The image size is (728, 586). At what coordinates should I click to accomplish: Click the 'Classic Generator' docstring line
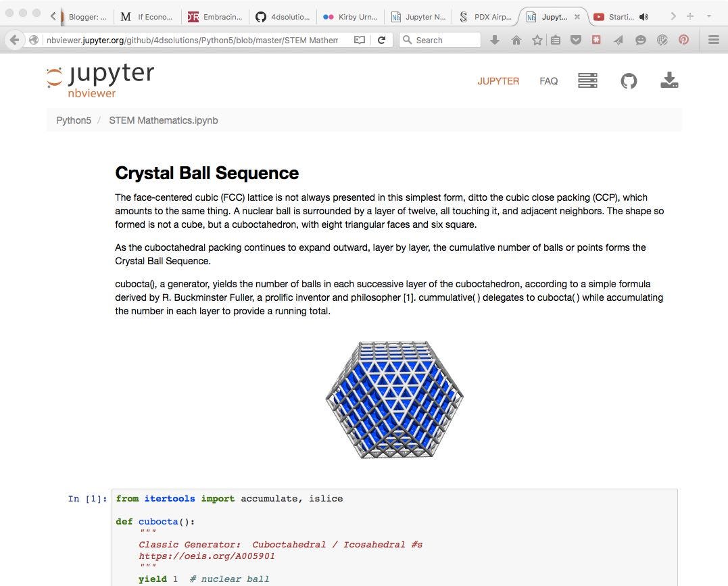pos(281,545)
